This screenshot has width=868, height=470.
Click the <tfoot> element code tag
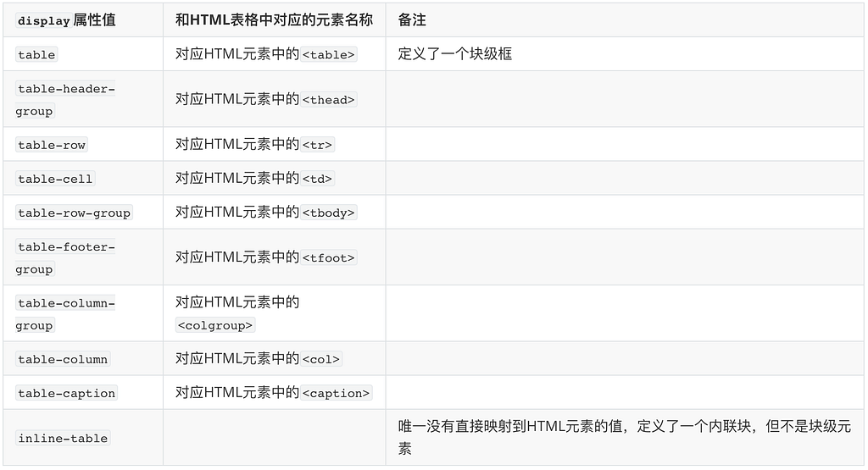(x=328, y=257)
